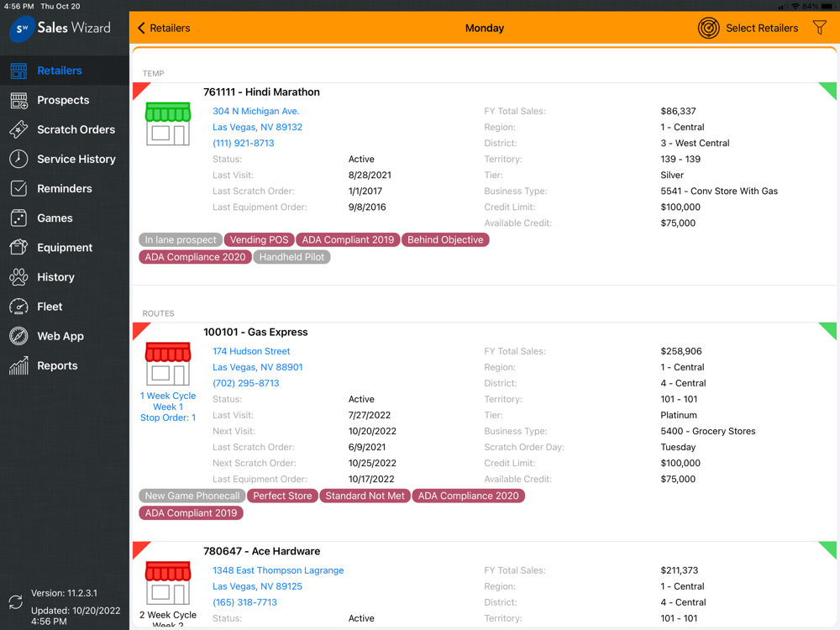
Task: Open Web App compass icon
Action: coord(18,336)
